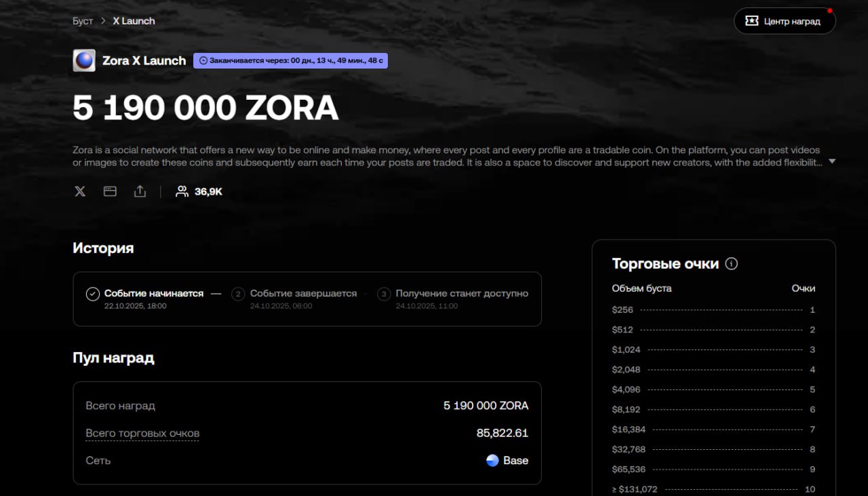Click the История heading
This screenshot has height=496, width=868.
tap(103, 248)
